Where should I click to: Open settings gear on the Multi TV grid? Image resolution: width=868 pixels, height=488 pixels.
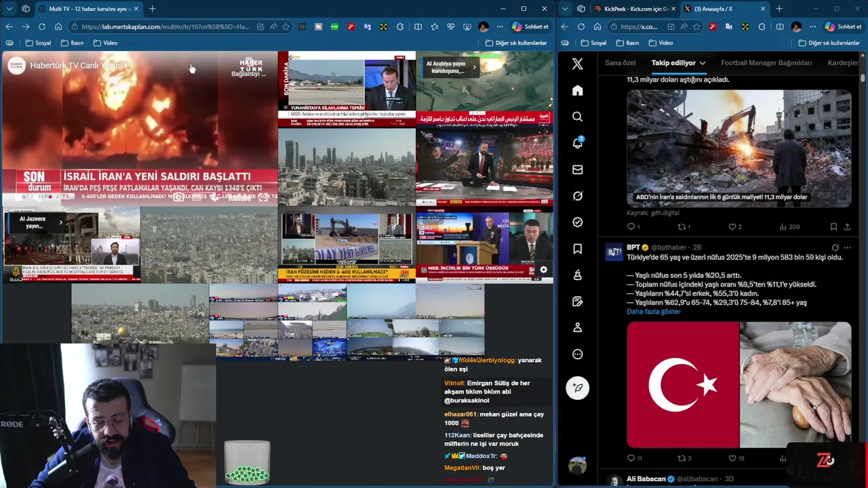[543, 270]
